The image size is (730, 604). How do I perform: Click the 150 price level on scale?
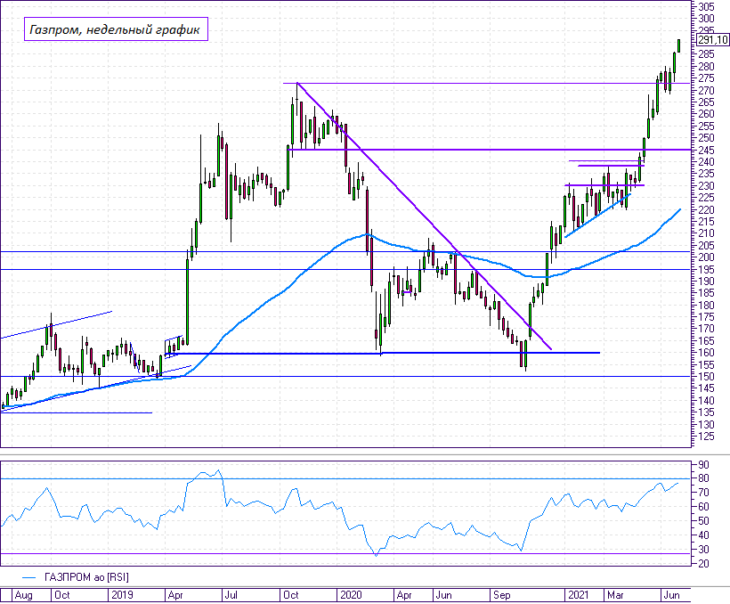(x=706, y=376)
